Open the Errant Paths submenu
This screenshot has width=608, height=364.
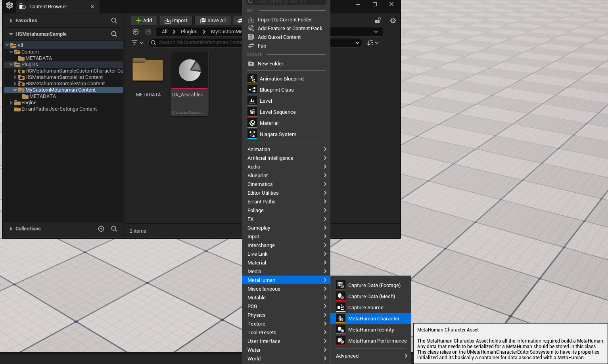click(x=286, y=201)
